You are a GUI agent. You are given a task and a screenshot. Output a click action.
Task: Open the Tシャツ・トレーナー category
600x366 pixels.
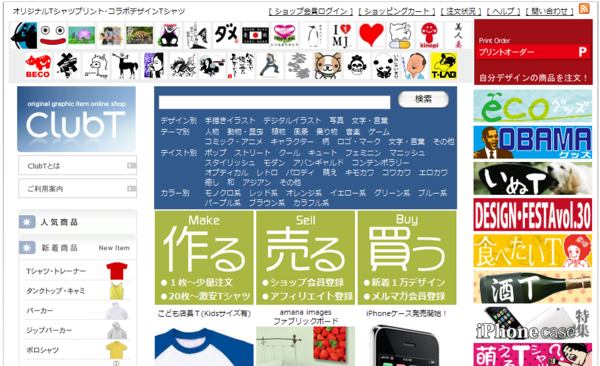56,271
